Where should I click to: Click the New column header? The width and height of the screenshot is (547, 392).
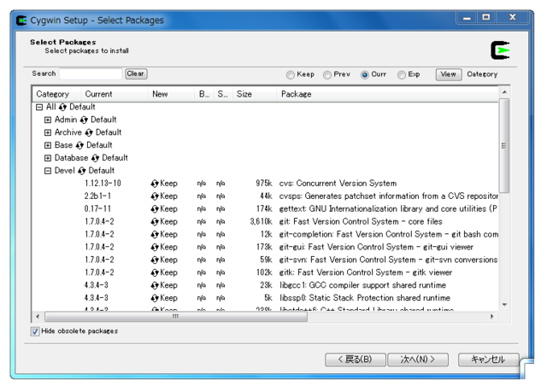tap(171, 94)
